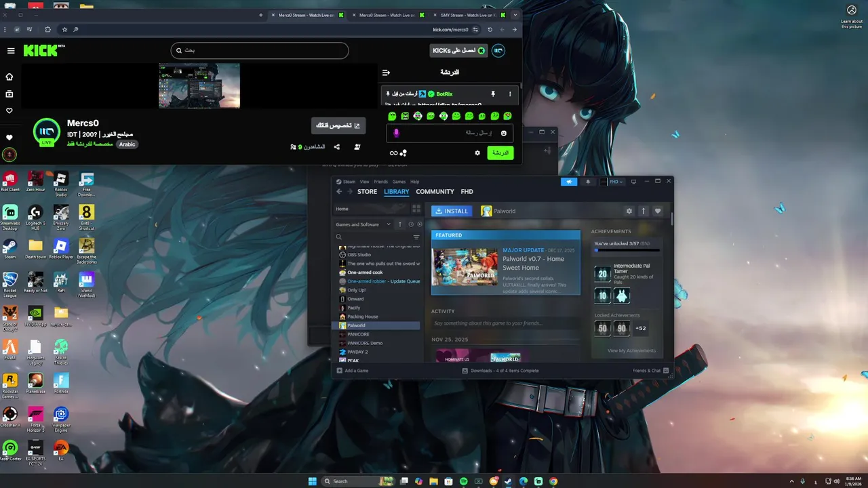Image resolution: width=868 pixels, height=488 pixels.
Task: Show hidden system tray icons
Action: pos(792,481)
